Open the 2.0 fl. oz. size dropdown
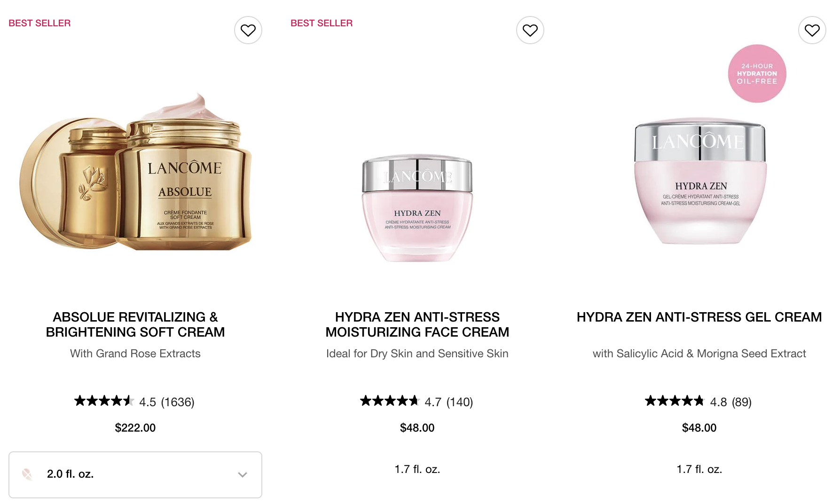This screenshot has width=832, height=504. point(135,474)
